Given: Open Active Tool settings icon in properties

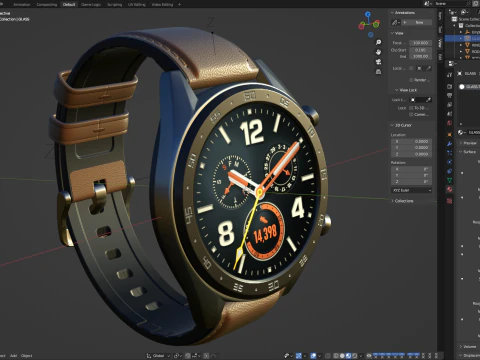Looking at the screenshot, I should point(450,75).
